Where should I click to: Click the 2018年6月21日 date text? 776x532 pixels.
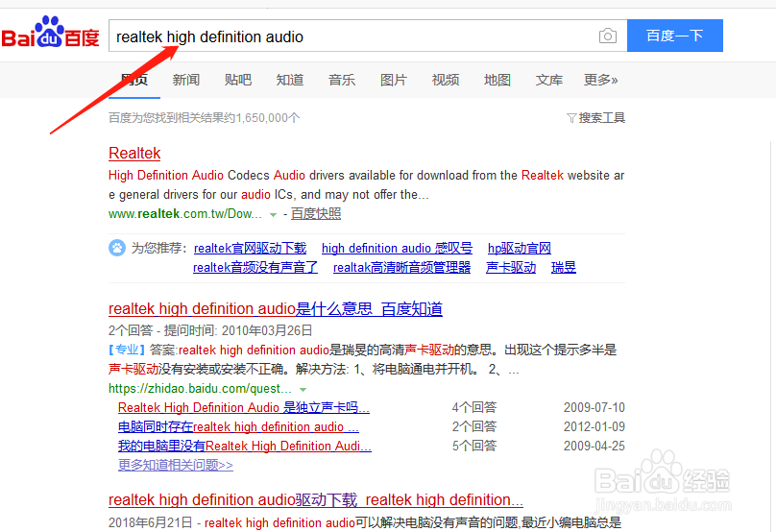(151, 522)
